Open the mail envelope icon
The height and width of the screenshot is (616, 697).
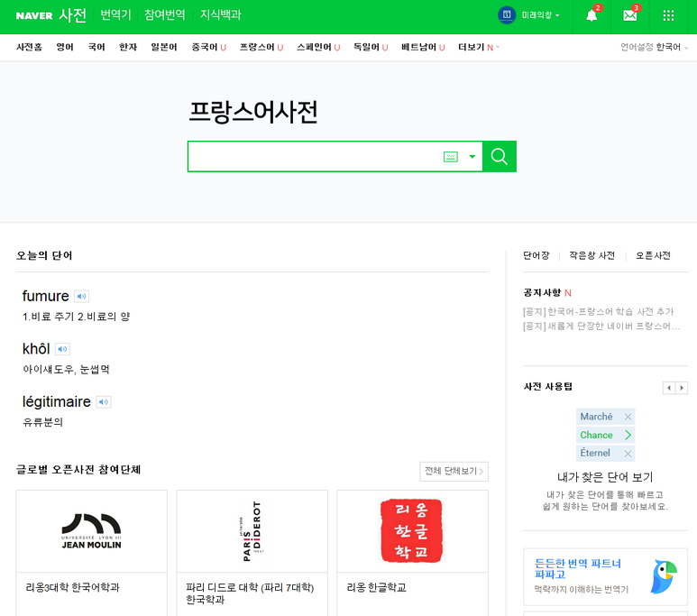(x=630, y=15)
